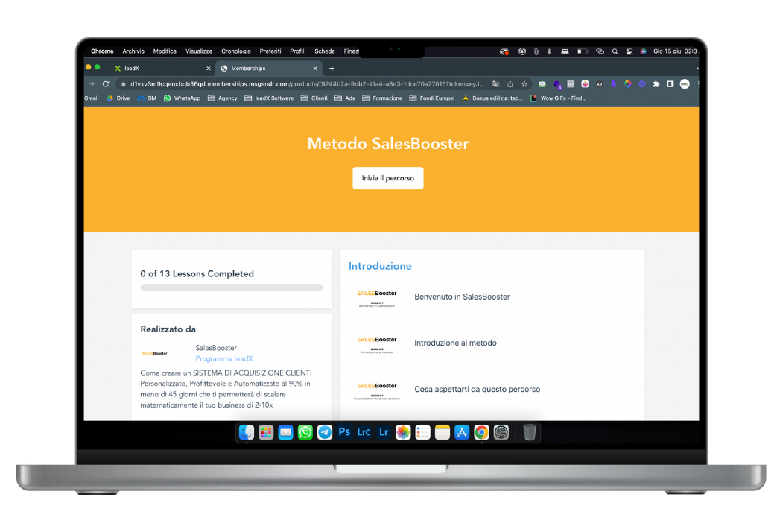Bookmark this page with the star icon
This screenshot has width=777, height=532.
point(524,84)
